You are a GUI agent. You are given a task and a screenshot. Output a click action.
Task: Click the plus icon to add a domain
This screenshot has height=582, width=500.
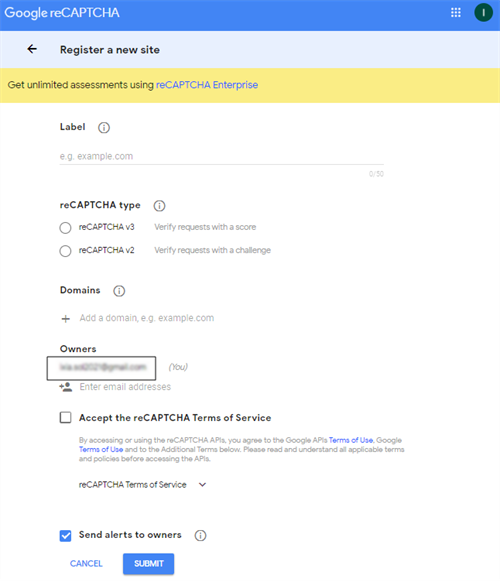pyautogui.click(x=66, y=319)
